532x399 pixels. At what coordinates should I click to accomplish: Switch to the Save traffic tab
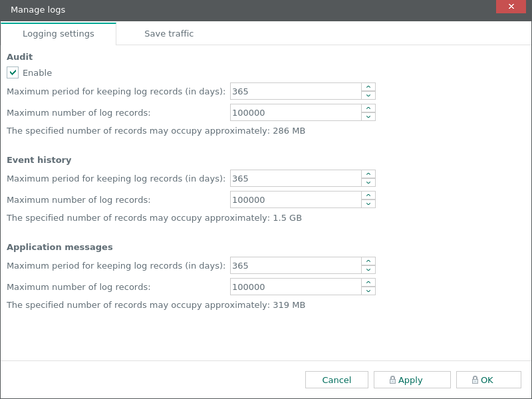(x=169, y=34)
